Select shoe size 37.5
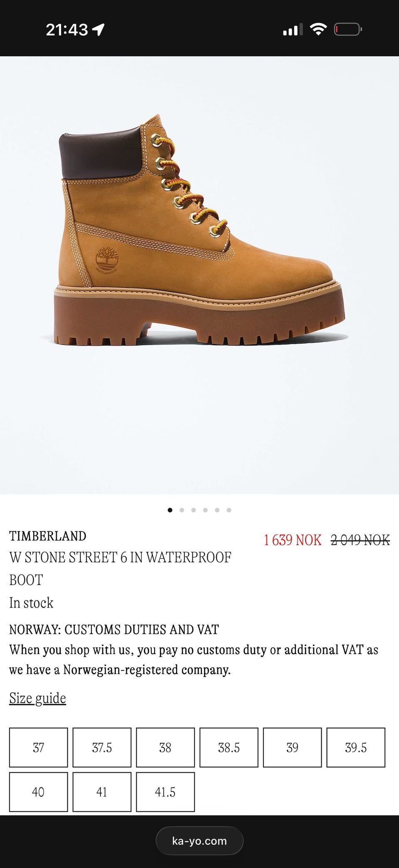399x868 pixels. tap(102, 747)
